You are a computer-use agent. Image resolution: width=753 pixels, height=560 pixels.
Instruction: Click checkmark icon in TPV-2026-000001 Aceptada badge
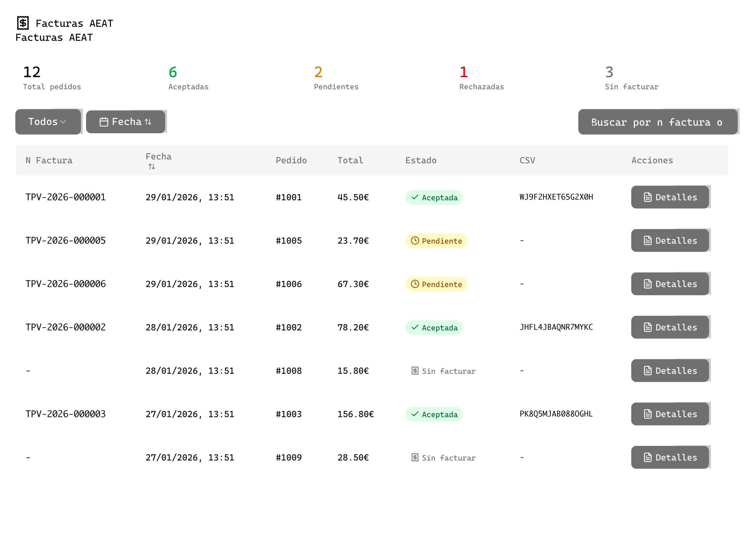pyautogui.click(x=415, y=197)
